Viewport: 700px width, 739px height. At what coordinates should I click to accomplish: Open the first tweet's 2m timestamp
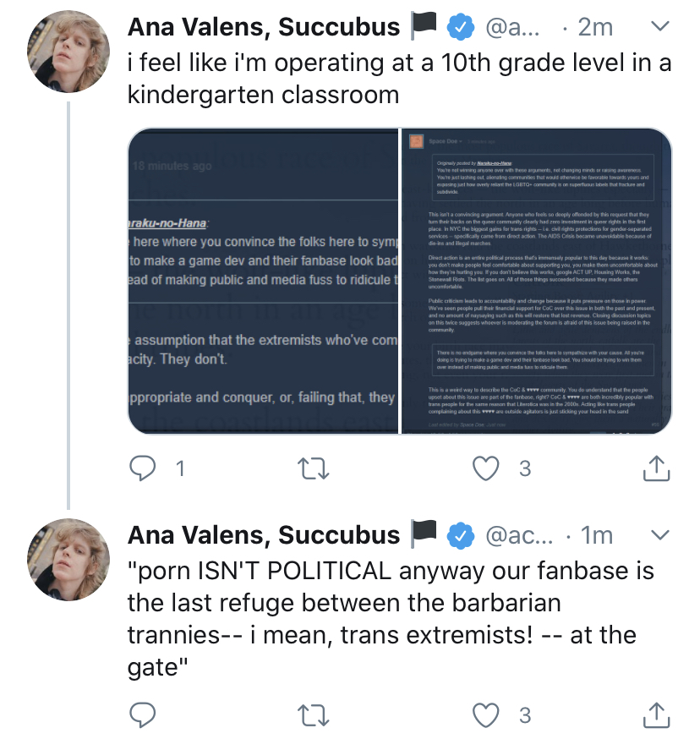pos(594,27)
